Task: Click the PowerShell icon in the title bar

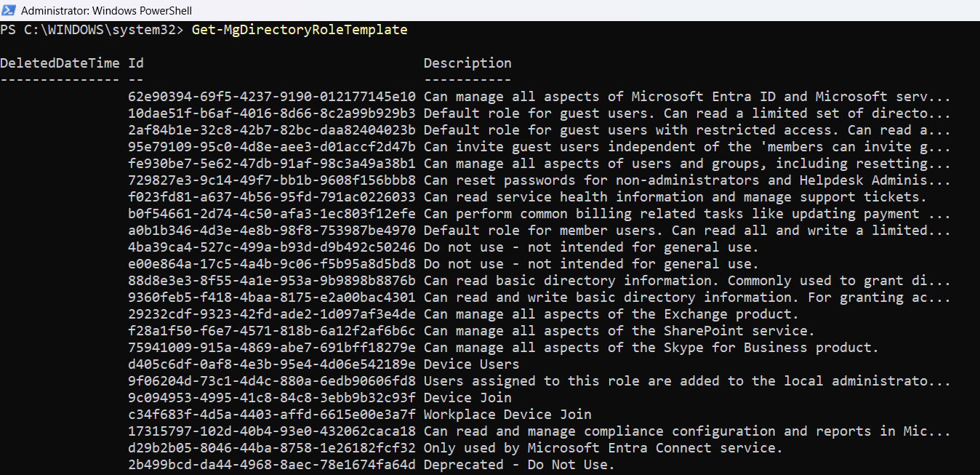Action: tap(9, 11)
